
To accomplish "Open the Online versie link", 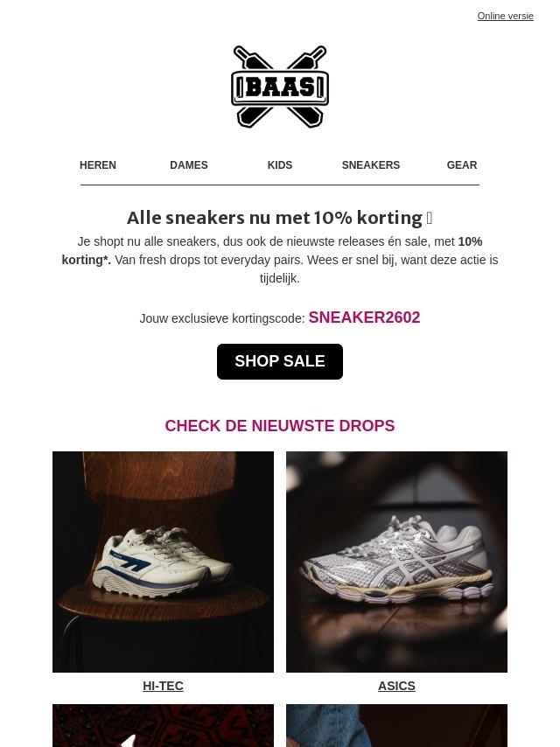I will (505, 16).
